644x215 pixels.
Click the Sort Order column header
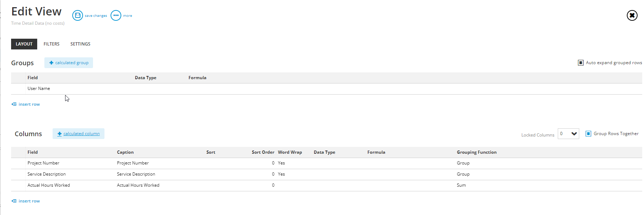coord(263,152)
